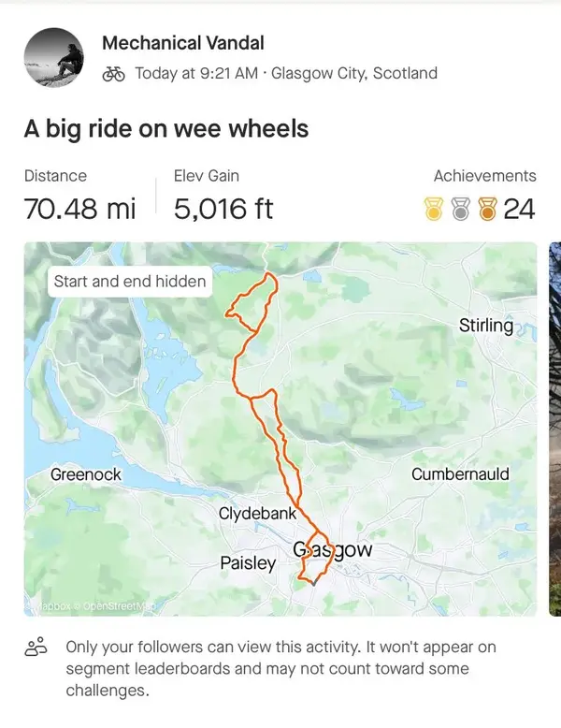Open the activity title 'A big ride on wee wheels'

(x=166, y=128)
